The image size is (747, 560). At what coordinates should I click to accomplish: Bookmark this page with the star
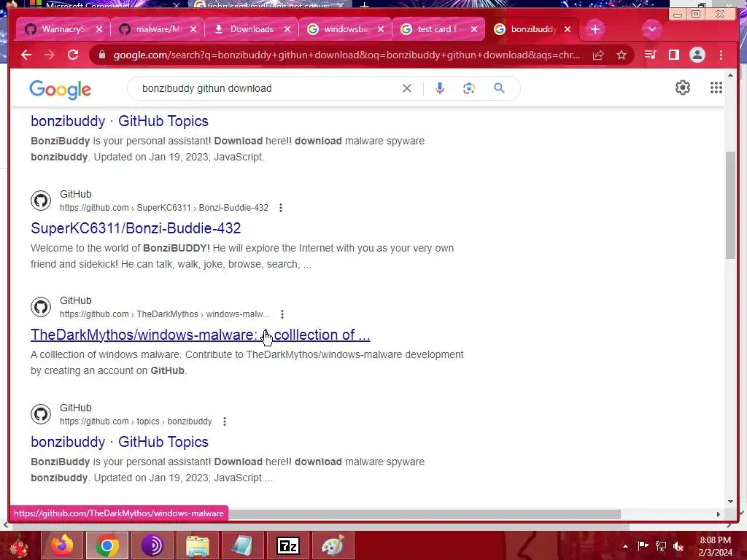[x=622, y=55]
